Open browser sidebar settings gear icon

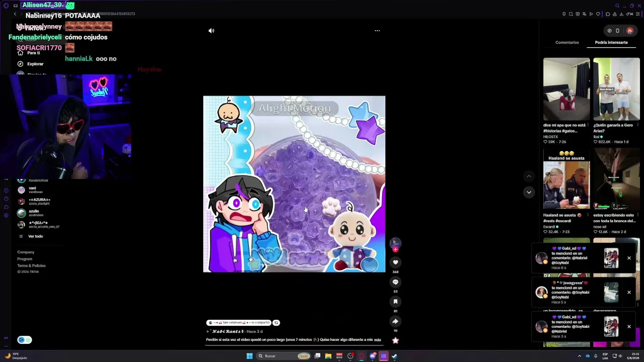tap(6, 216)
